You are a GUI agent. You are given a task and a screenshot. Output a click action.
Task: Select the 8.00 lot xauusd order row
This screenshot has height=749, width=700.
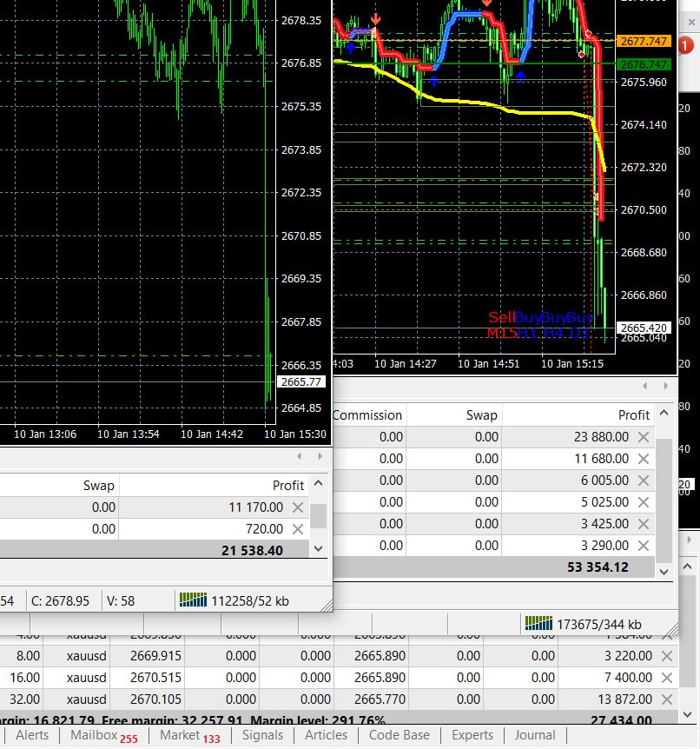[339, 656]
